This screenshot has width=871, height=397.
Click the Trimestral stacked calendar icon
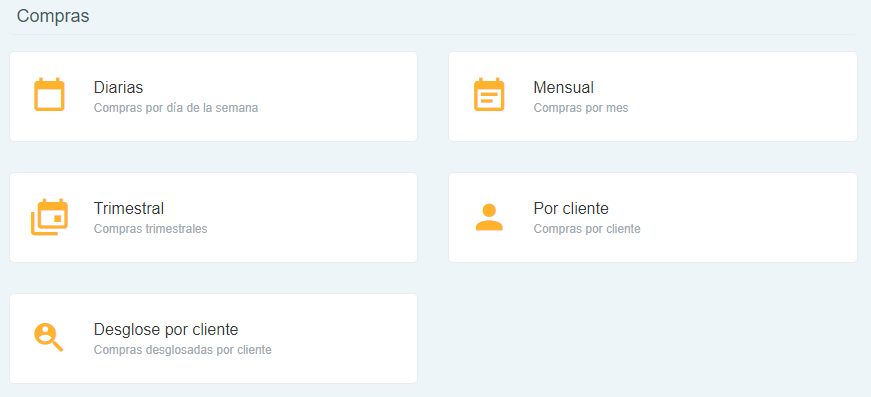(x=49, y=217)
